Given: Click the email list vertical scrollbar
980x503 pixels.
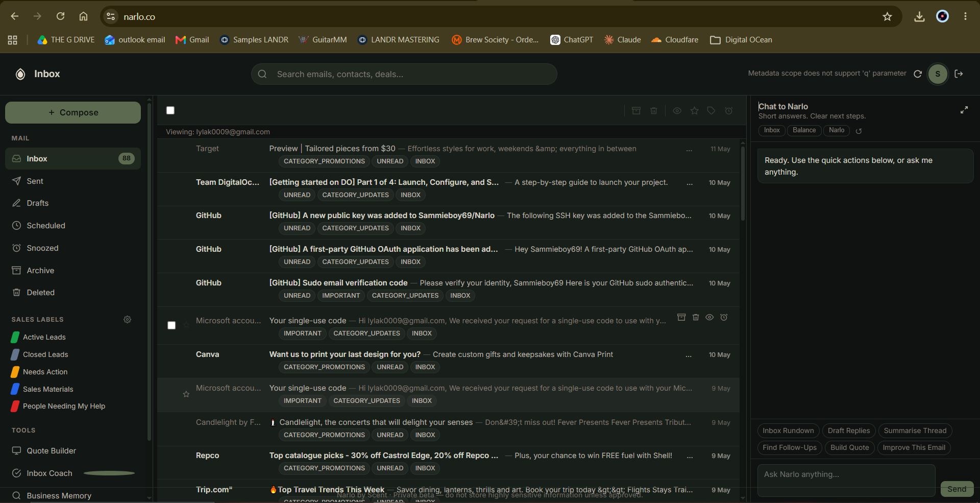Looking at the screenshot, I should (743, 184).
